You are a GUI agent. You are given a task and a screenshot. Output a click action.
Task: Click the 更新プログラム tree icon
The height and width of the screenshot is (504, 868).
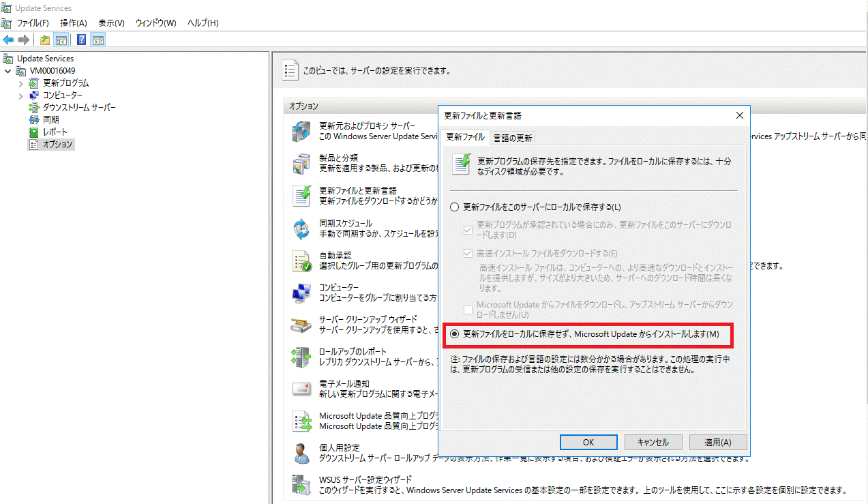pyautogui.click(x=34, y=83)
